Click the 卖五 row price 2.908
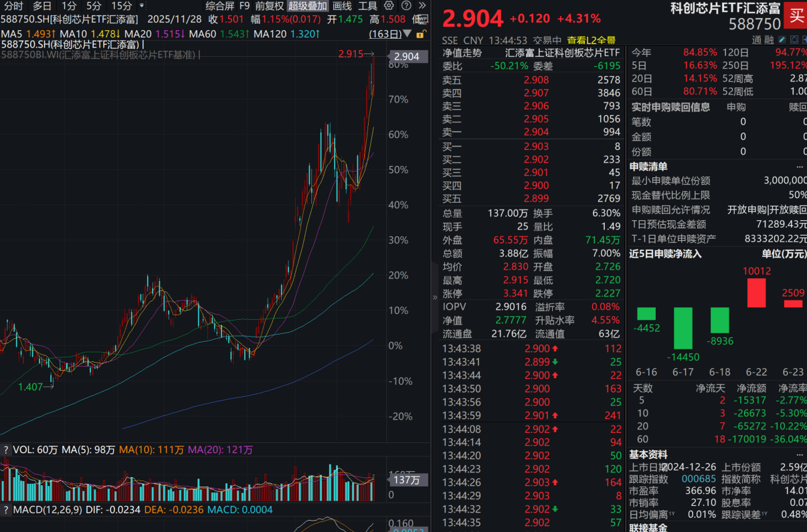The image size is (807, 532). click(536, 80)
